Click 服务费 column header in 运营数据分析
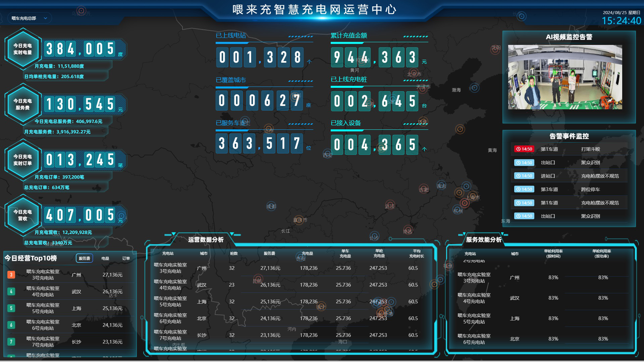This screenshot has height=362, width=644. tap(269, 253)
